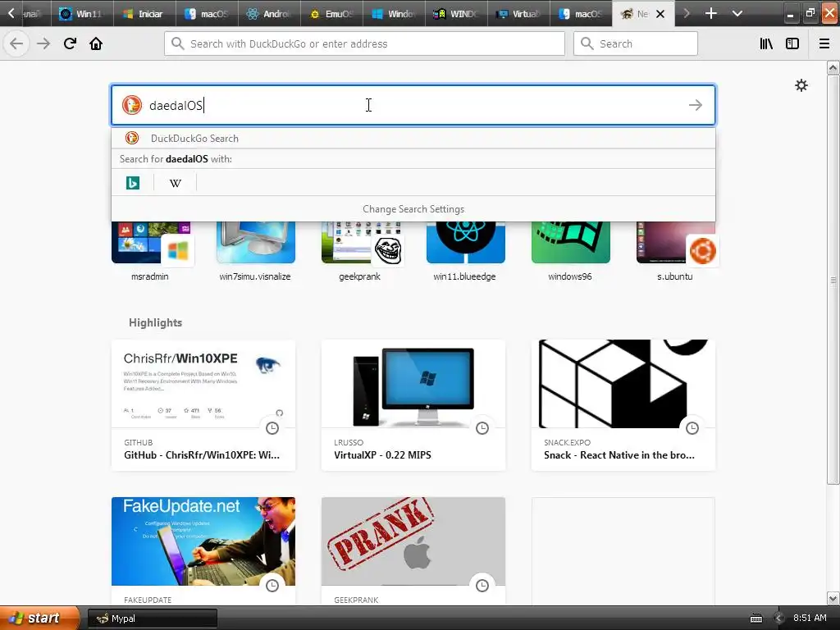Click history clock icon on VirtualXP card

[x=482, y=428]
